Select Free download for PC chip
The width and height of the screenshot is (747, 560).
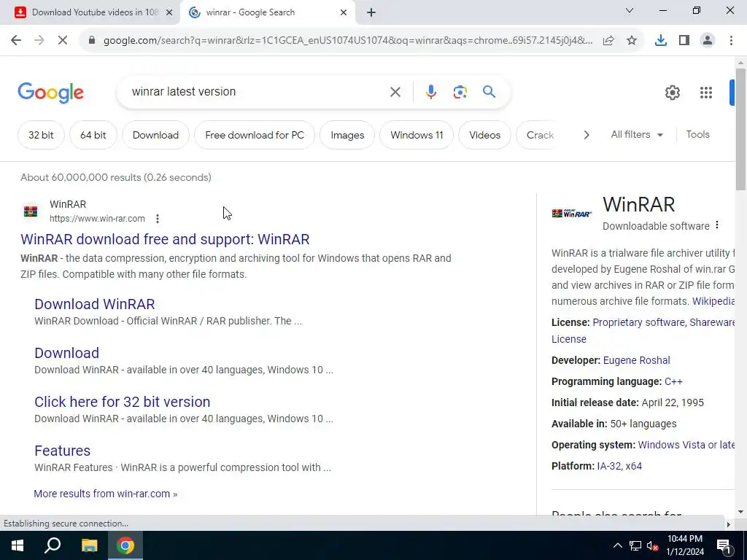click(255, 135)
